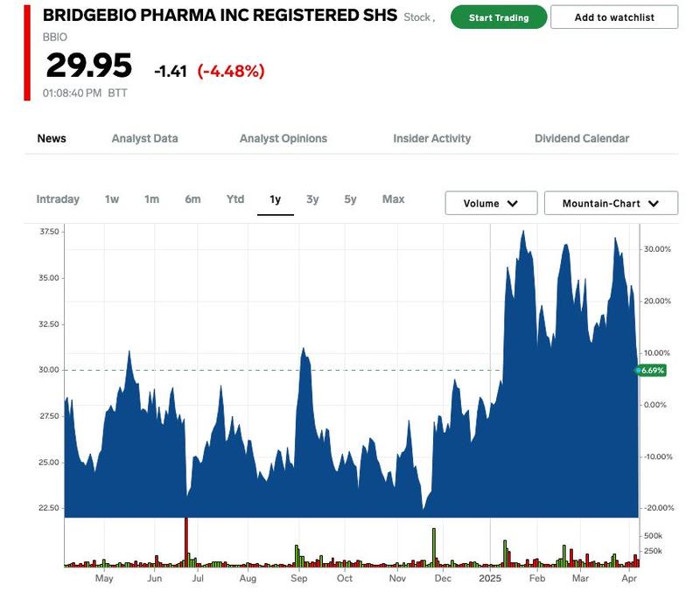View the Insider Activity tab
The height and width of the screenshot is (592, 700).
click(x=431, y=138)
